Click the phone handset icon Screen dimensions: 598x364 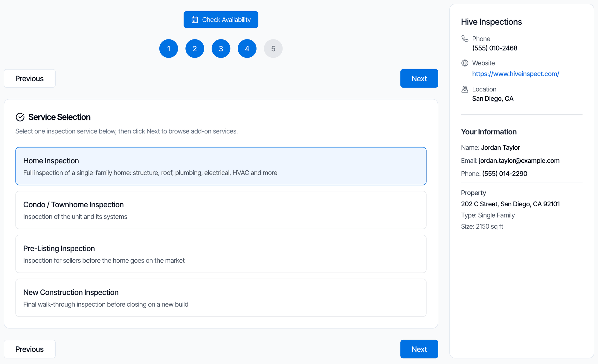coord(465,39)
